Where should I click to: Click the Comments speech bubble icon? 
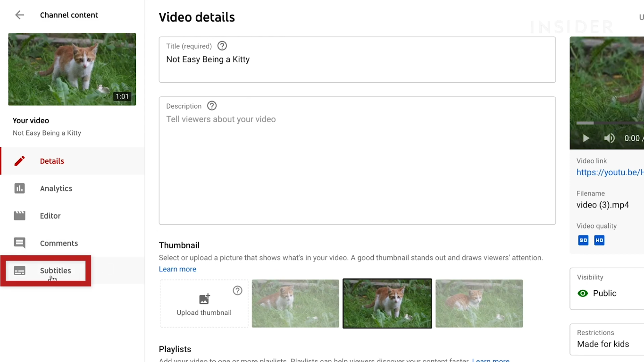click(19, 243)
